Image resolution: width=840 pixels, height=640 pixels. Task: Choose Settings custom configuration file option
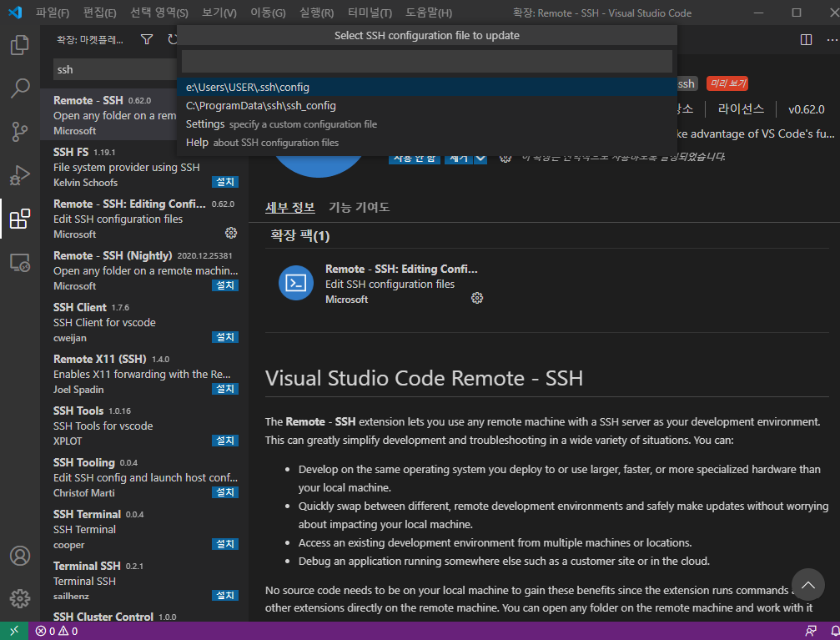coord(426,123)
